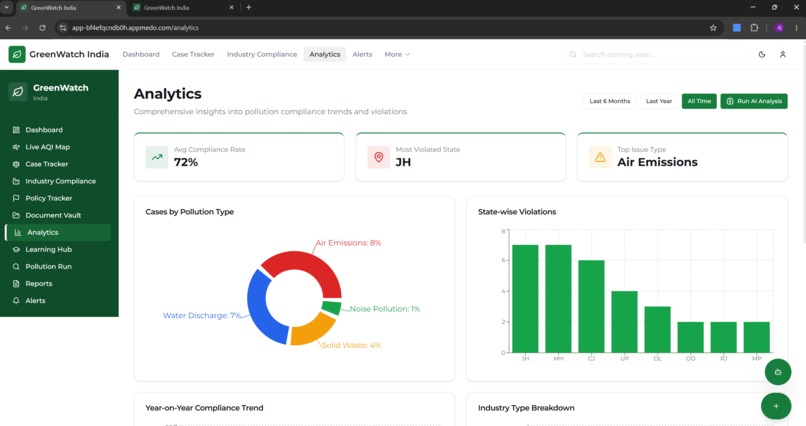Click the Year-on-Year Compliance Trend heading
The image size is (806, 426).
point(204,408)
